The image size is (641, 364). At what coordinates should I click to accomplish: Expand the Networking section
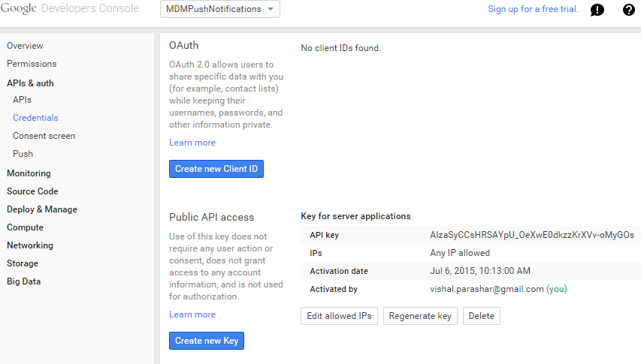point(30,245)
